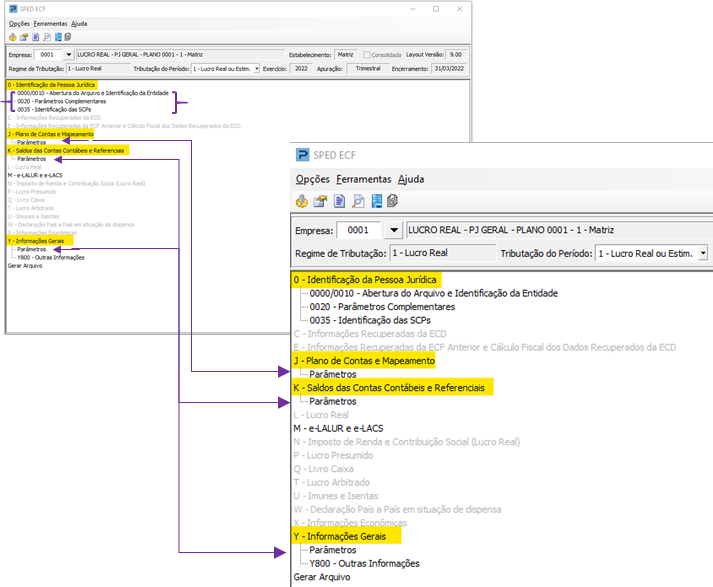713x587 pixels.
Task: Click the yellow joystick icon in small window toolbar
Action: 12,37
